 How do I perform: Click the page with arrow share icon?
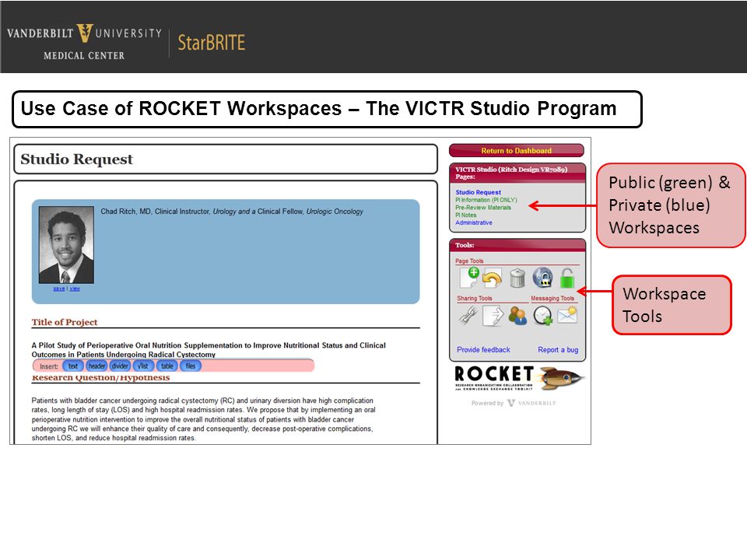pos(493,316)
